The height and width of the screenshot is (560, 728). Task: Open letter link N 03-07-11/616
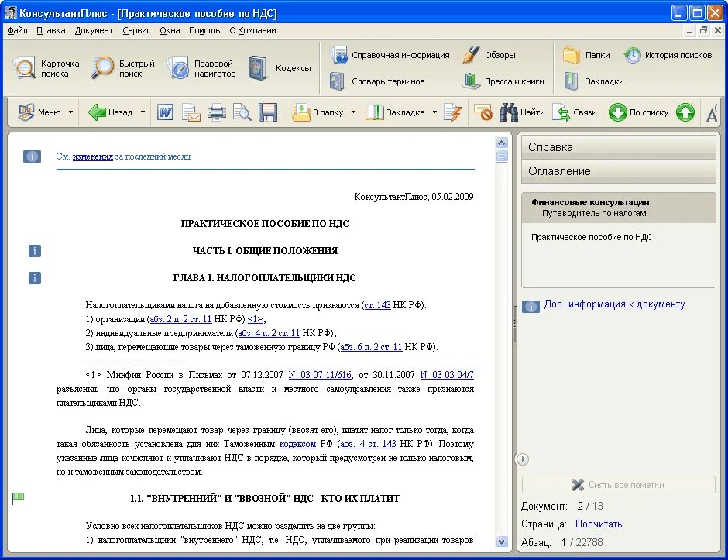[x=320, y=375]
